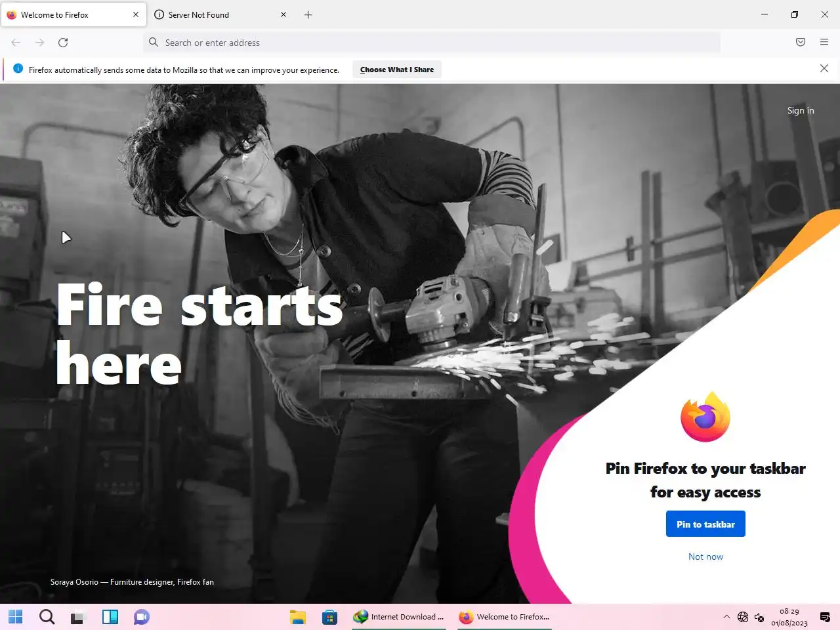This screenshot has height=630, width=840.
Task: Open File Explorer from the taskbar
Action: [x=298, y=617]
